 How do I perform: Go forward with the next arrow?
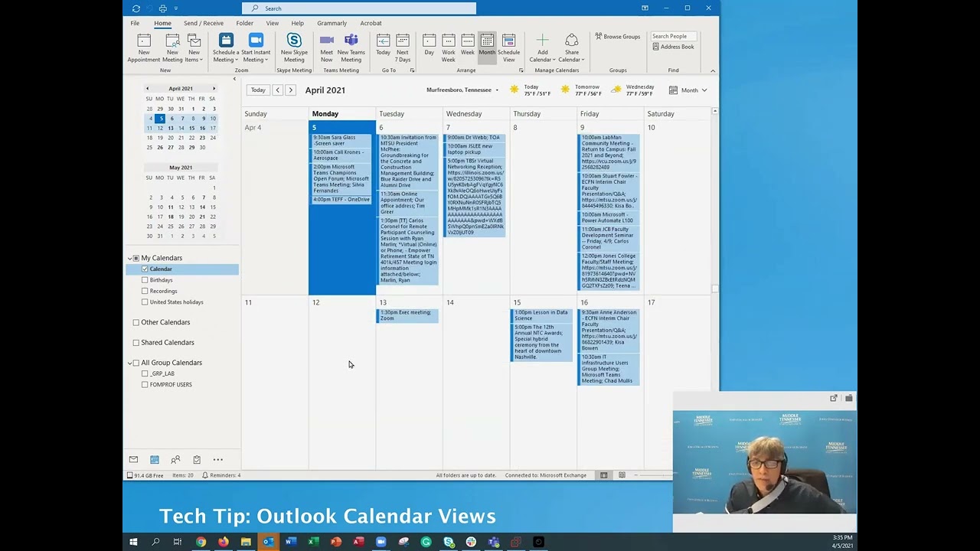[x=290, y=90]
